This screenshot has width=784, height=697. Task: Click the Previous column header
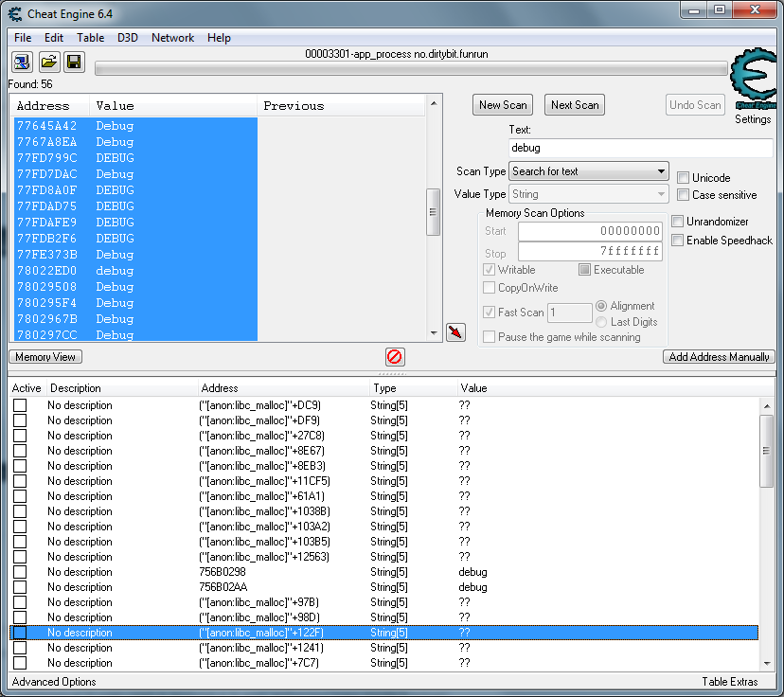point(341,106)
